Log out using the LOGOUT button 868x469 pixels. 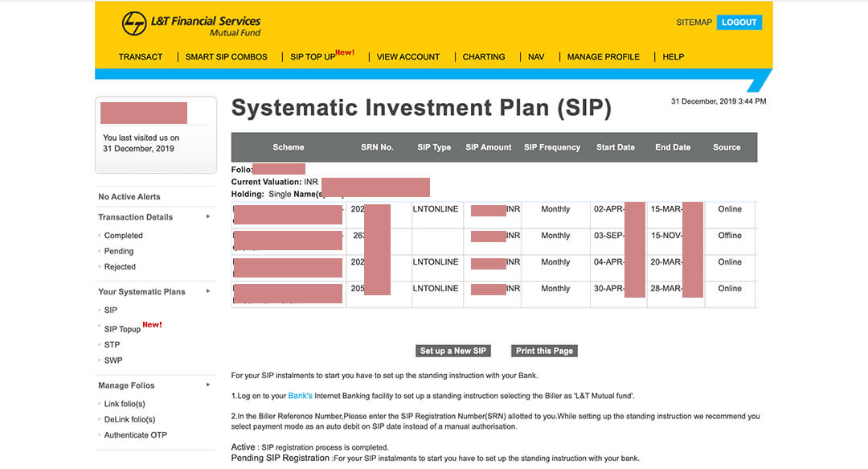739,23
